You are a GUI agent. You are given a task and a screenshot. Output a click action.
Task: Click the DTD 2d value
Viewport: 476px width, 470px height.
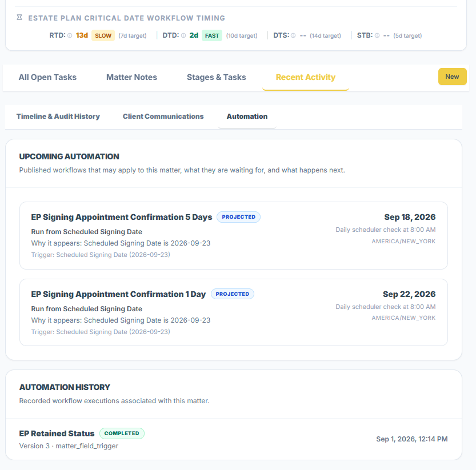click(194, 35)
